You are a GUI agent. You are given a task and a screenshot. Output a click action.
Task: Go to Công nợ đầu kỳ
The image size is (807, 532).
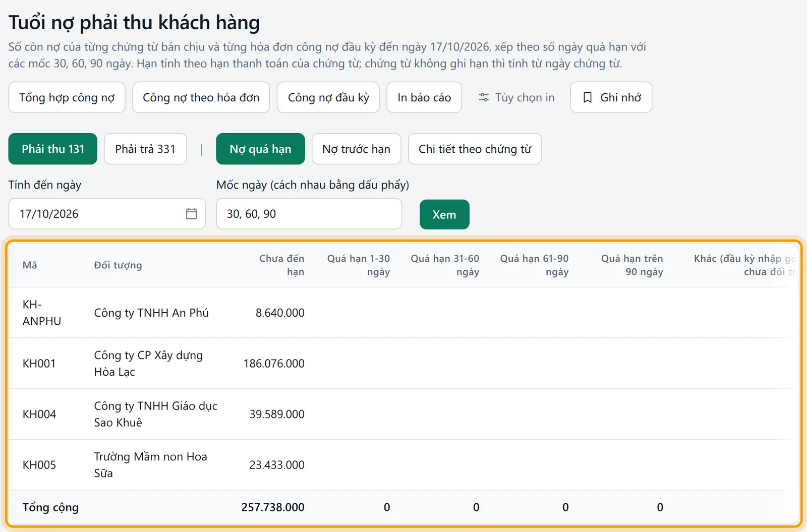[x=328, y=97]
